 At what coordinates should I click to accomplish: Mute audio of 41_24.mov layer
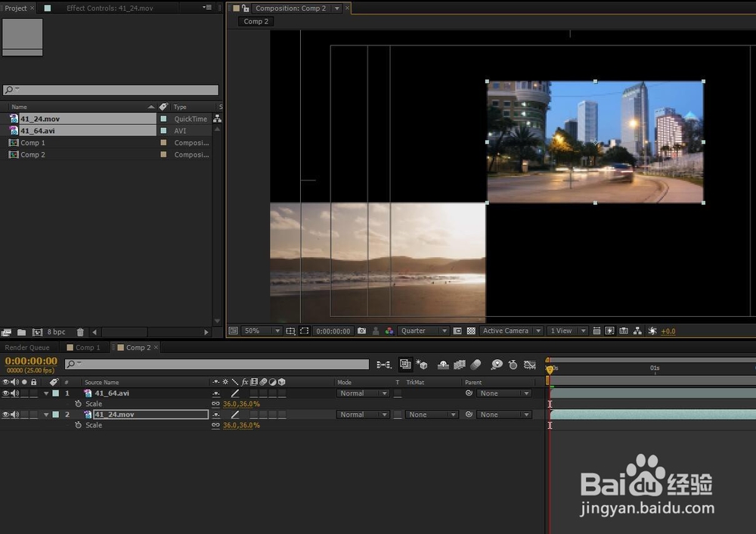[x=15, y=414]
